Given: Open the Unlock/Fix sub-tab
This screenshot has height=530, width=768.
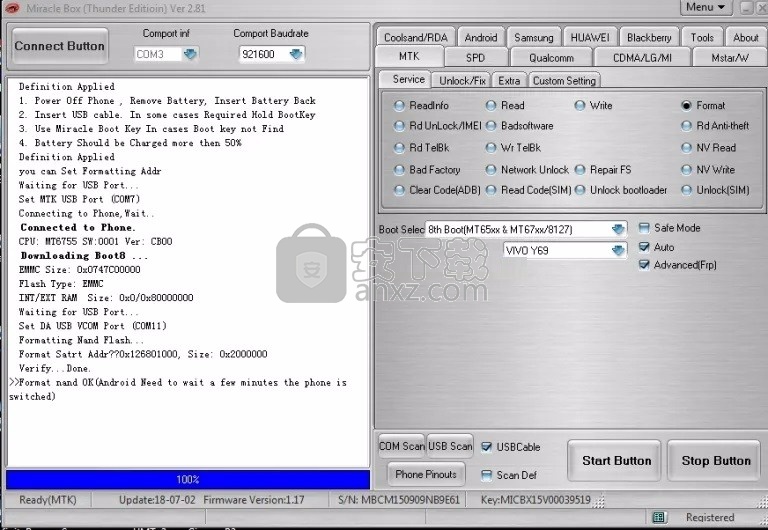Looking at the screenshot, I should coord(462,80).
